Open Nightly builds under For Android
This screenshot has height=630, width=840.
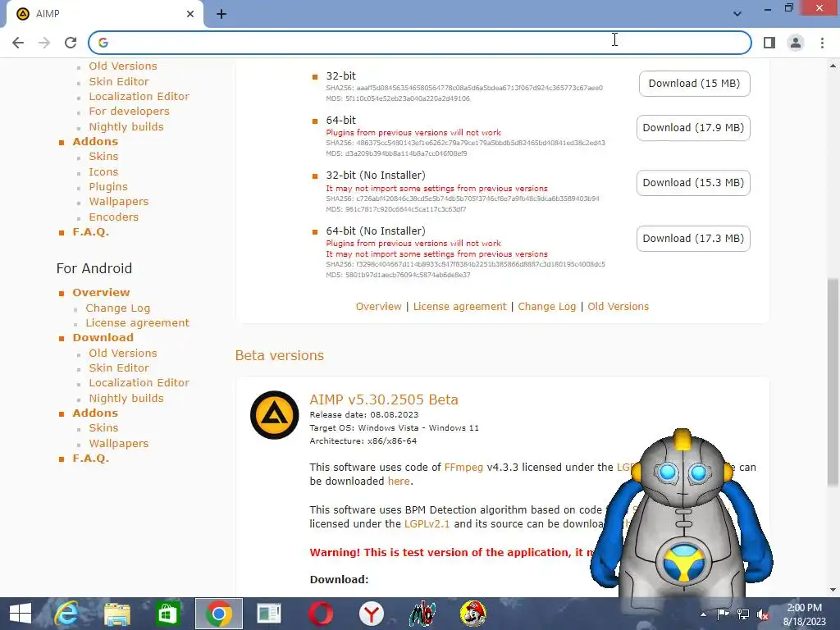(126, 399)
